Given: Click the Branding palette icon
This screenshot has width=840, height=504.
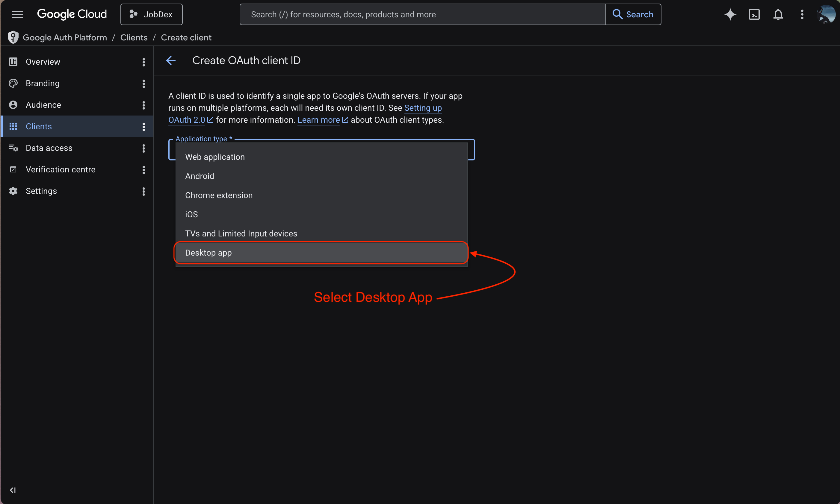Looking at the screenshot, I should [13, 83].
